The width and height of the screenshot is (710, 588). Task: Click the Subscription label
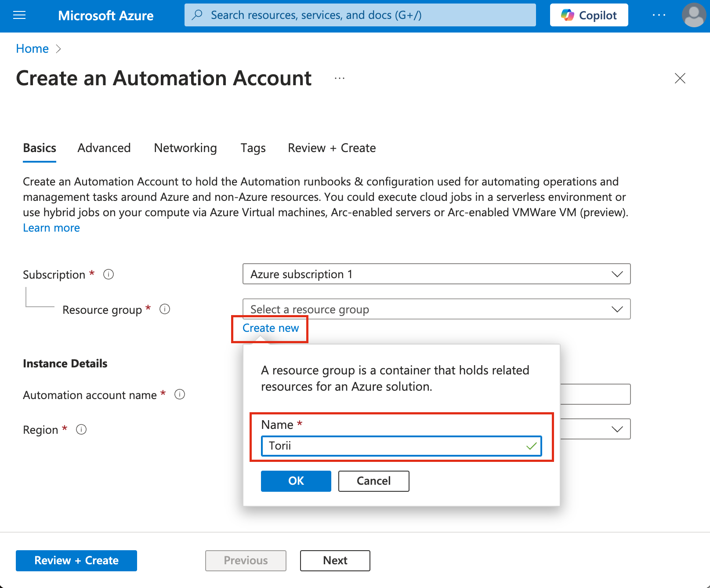click(54, 275)
